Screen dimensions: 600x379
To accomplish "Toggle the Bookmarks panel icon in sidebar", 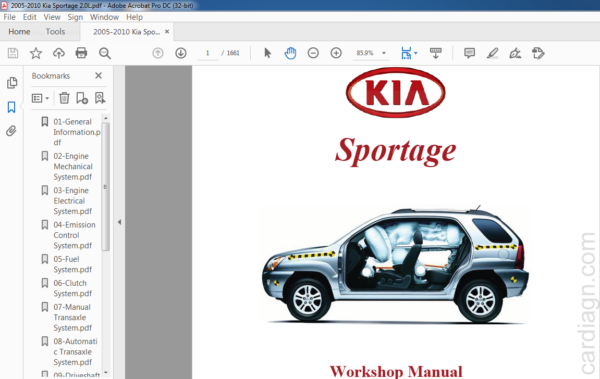I will [11, 107].
